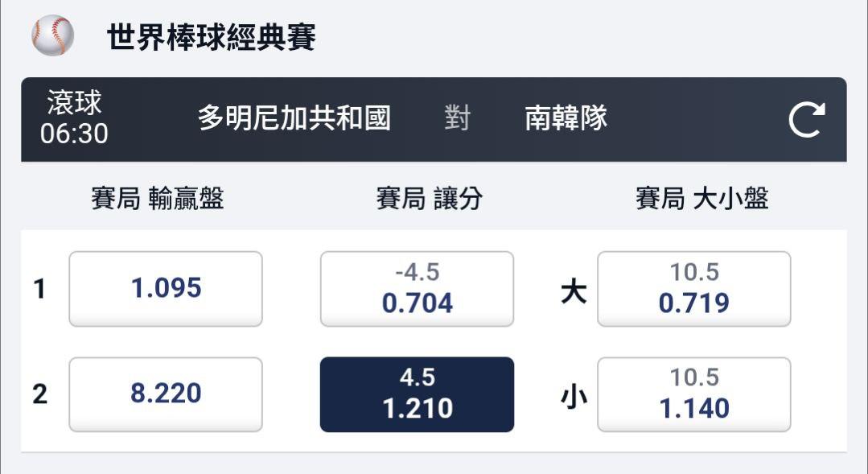
Task: Select the 南韓隊 team name
Action: 566,119
